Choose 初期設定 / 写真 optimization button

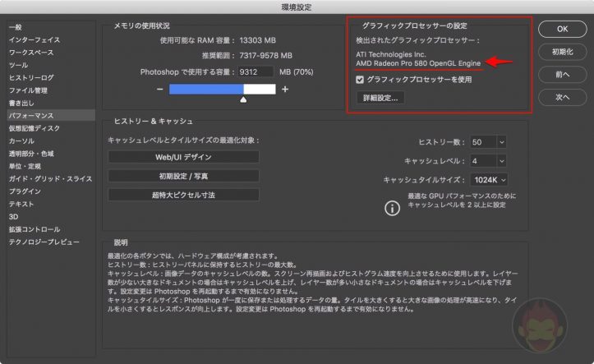183,176
